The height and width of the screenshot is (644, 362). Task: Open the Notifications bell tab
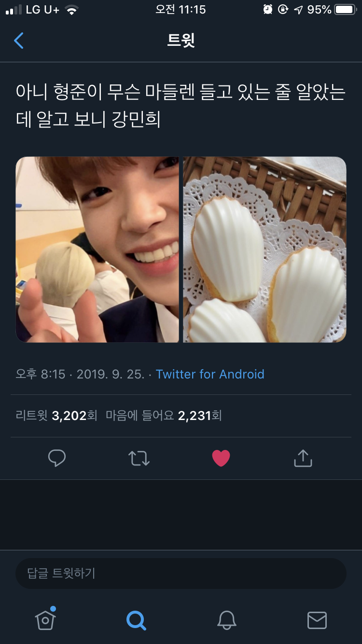pos(226,619)
